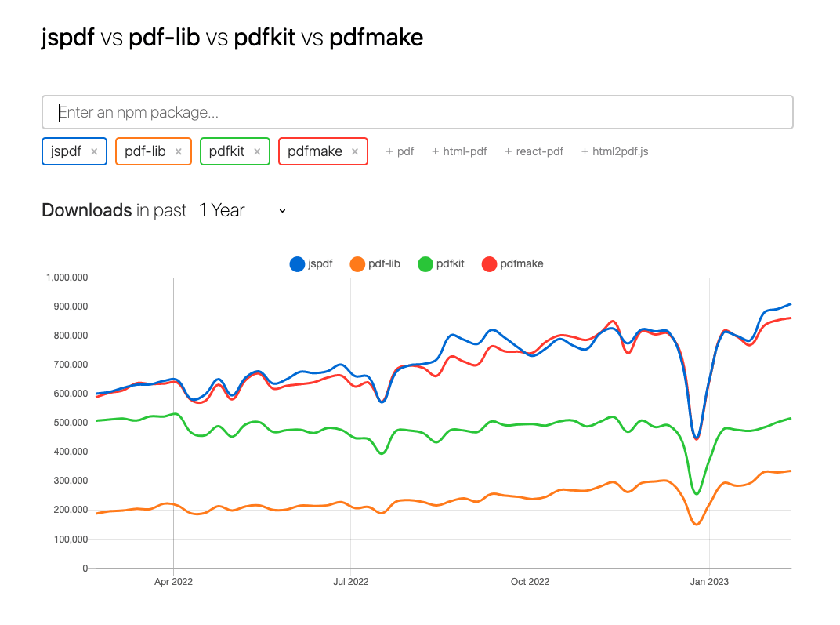Add suggested package html2pdf.js
The width and height of the screenshot is (840, 625).
click(615, 151)
